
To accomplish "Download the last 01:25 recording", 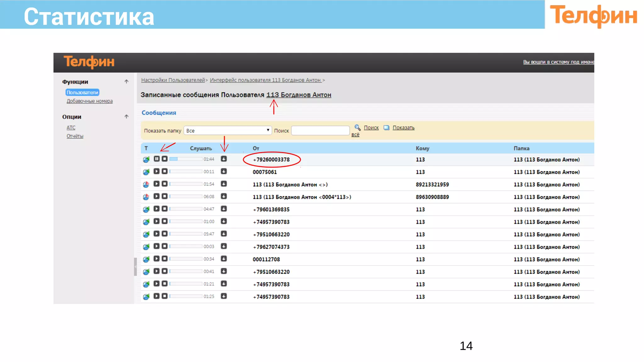I will pyautogui.click(x=224, y=296).
